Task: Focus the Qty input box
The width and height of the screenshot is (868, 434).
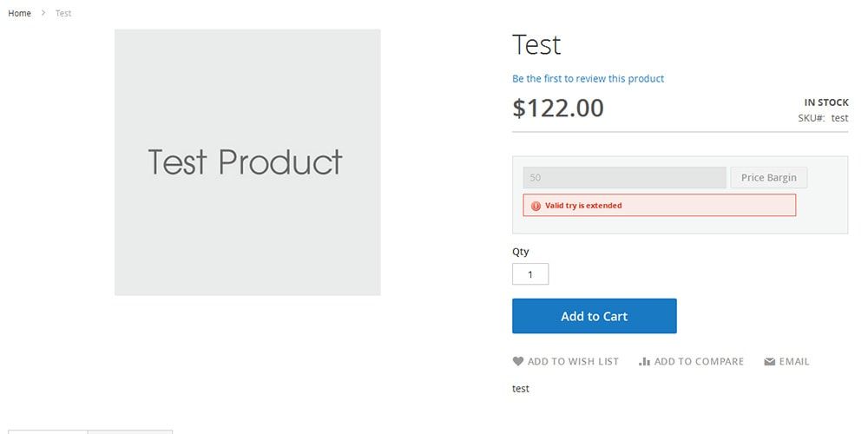Action: coord(530,274)
